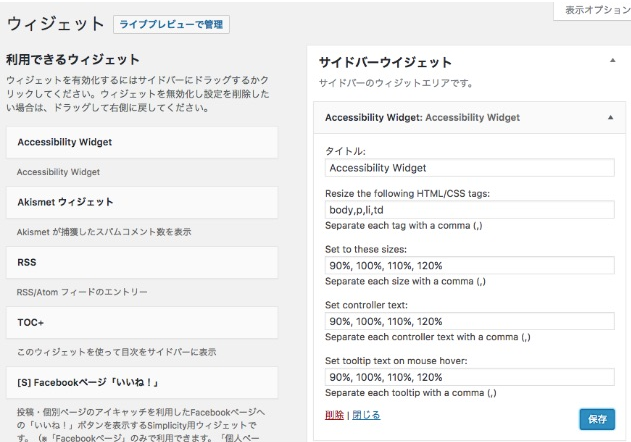The height and width of the screenshot is (442, 631).
Task: Click 'Set tooltip text on mouse hover:' label
Action: click(x=396, y=361)
